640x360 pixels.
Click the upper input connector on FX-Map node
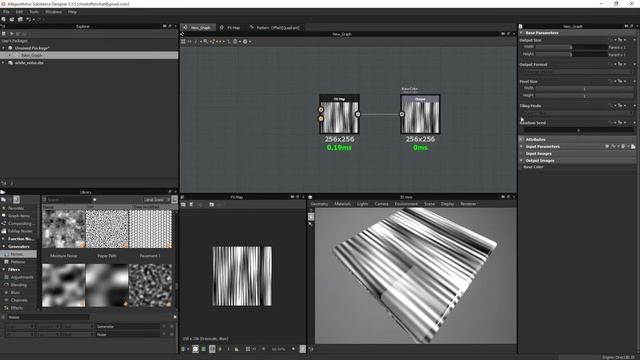point(321,110)
